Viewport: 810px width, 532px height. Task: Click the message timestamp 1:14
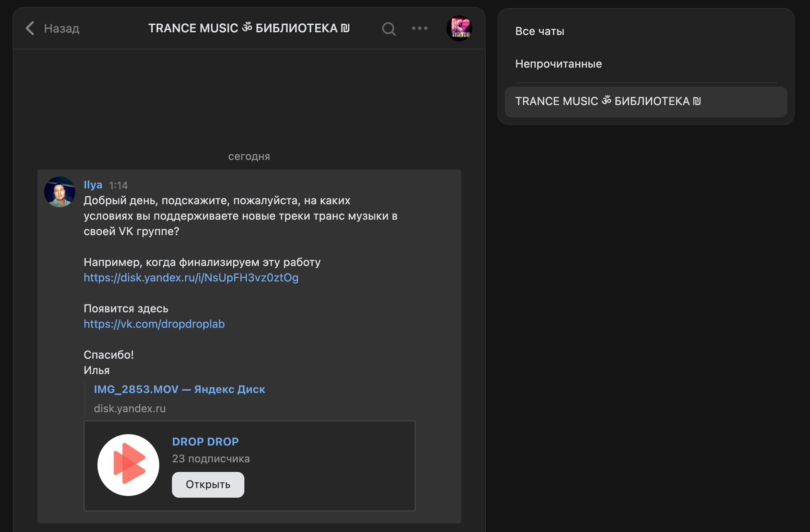(x=118, y=185)
